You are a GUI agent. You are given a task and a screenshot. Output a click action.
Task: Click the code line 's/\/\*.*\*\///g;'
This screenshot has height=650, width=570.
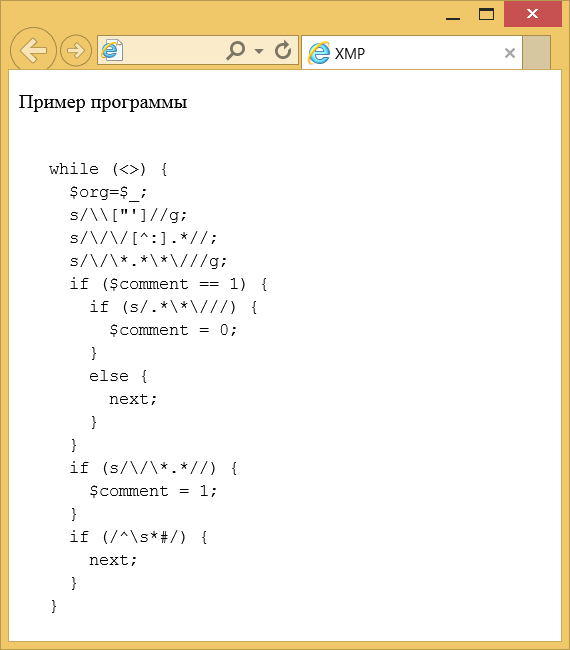click(x=148, y=261)
